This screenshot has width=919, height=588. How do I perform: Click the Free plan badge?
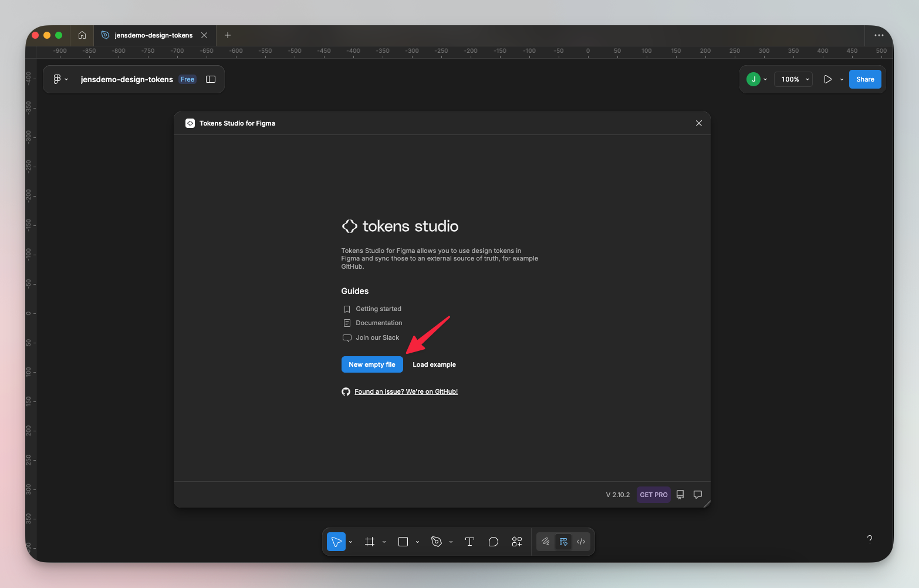(x=187, y=79)
